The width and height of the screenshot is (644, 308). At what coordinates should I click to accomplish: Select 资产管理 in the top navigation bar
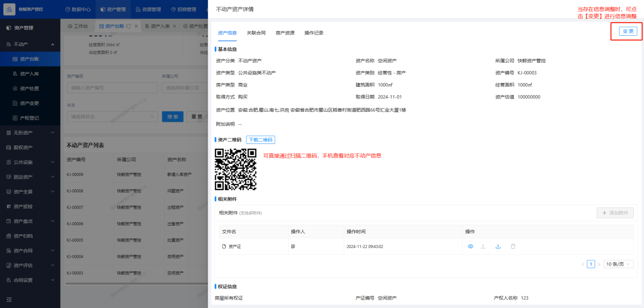[x=113, y=9]
